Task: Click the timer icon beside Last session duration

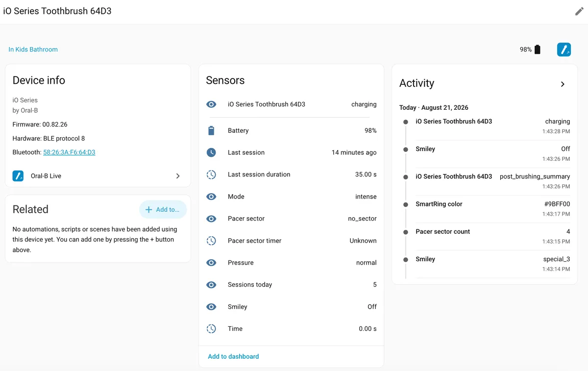Action: pyautogui.click(x=211, y=174)
